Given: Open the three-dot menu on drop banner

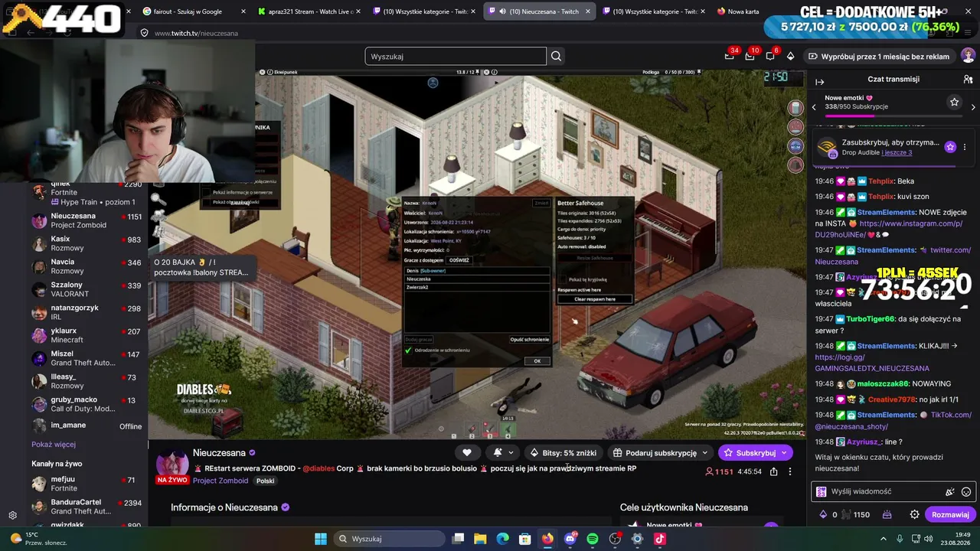Looking at the screenshot, I should click(965, 147).
